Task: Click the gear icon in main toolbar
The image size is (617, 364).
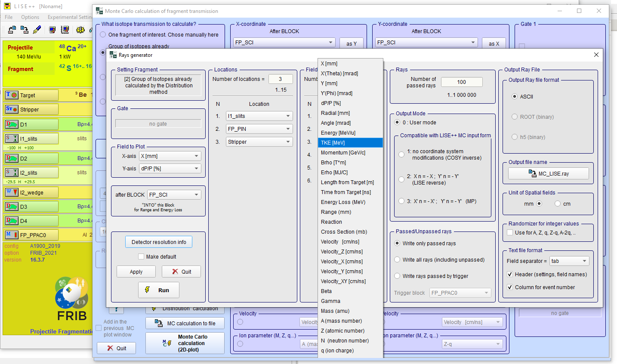Action: [x=80, y=30]
